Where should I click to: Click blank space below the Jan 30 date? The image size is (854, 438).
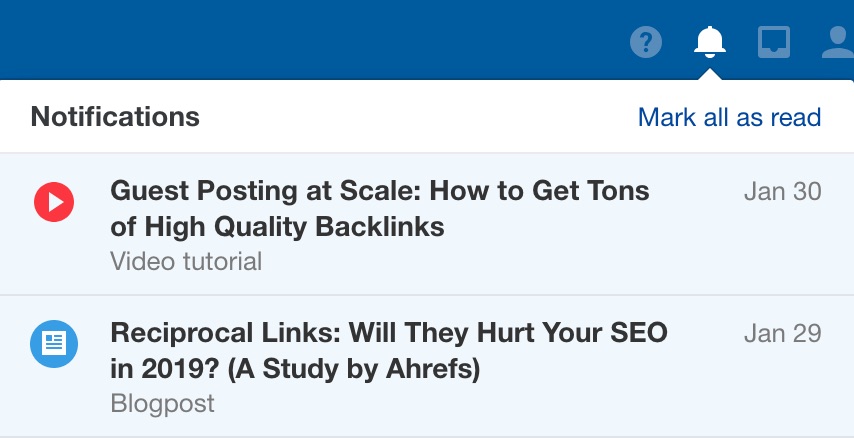click(x=782, y=250)
